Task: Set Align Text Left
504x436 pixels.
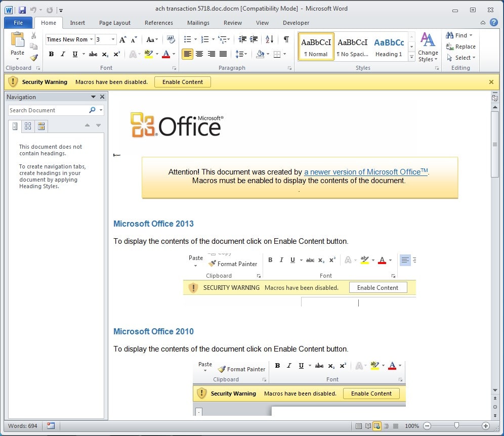Action: click(x=187, y=54)
